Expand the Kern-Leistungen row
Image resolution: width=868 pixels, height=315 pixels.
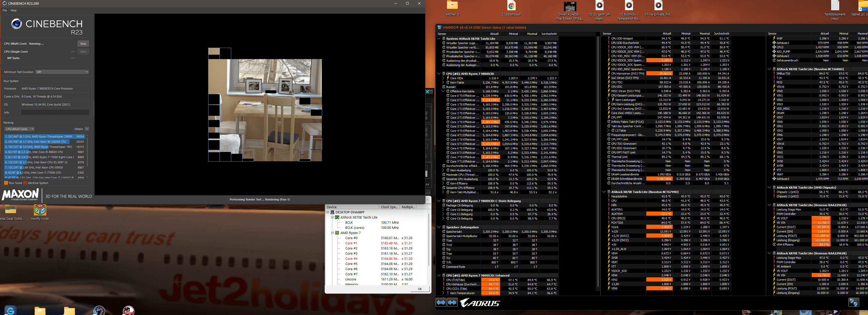609,100
